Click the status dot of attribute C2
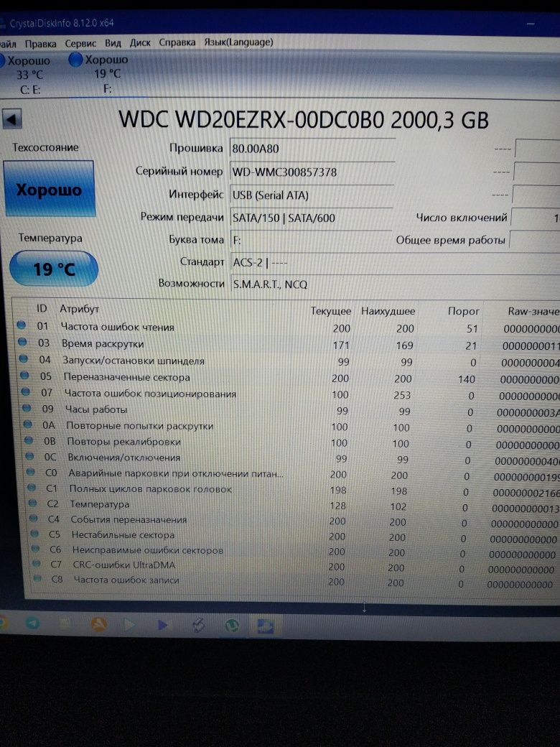This screenshot has width=560, height=747. [x=32, y=503]
